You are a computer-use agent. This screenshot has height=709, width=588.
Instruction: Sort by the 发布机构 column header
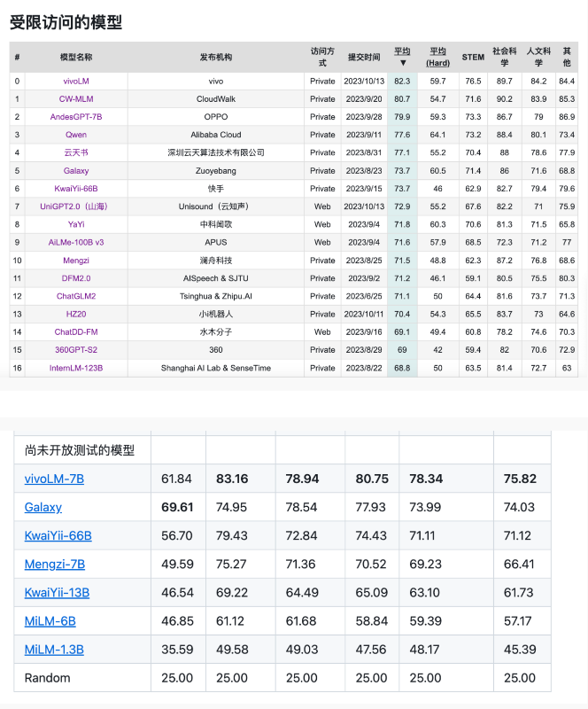pos(216,58)
